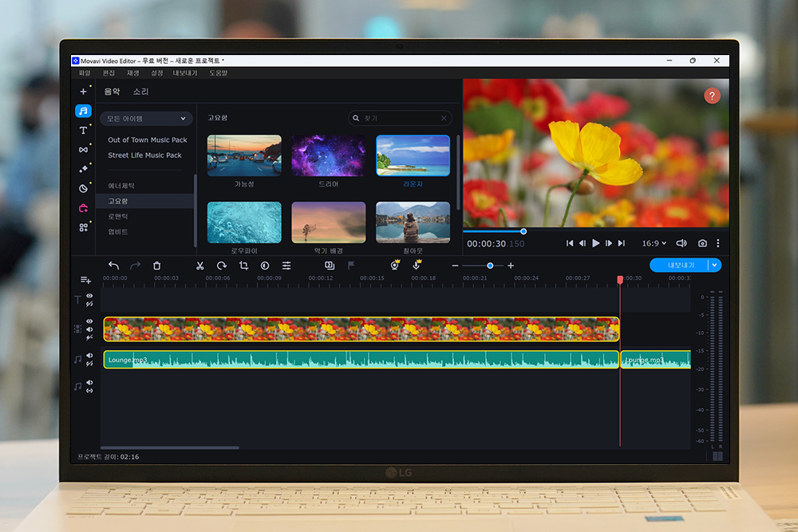Select the Crop tool
The height and width of the screenshot is (532, 798).
point(243,266)
